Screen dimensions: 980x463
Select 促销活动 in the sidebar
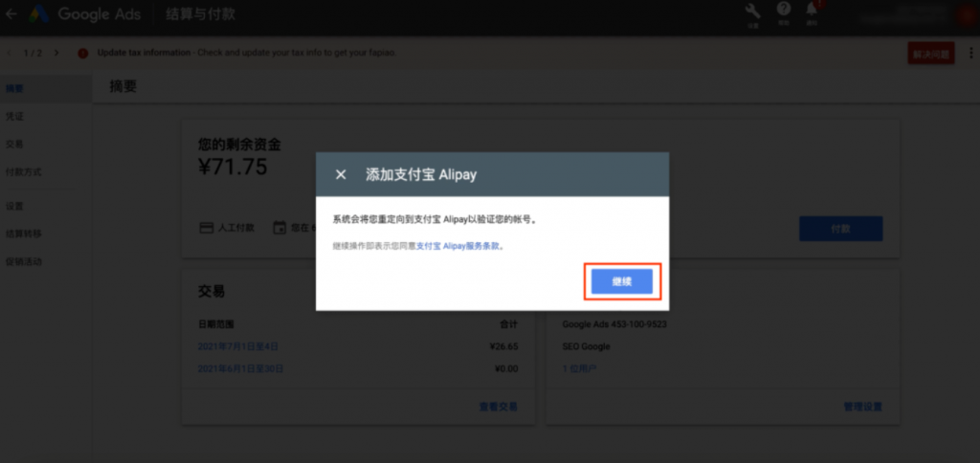pyautogui.click(x=23, y=262)
